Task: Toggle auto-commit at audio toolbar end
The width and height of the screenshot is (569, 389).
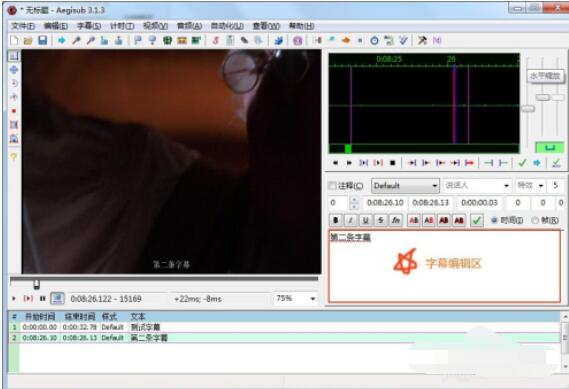Action: click(x=556, y=163)
